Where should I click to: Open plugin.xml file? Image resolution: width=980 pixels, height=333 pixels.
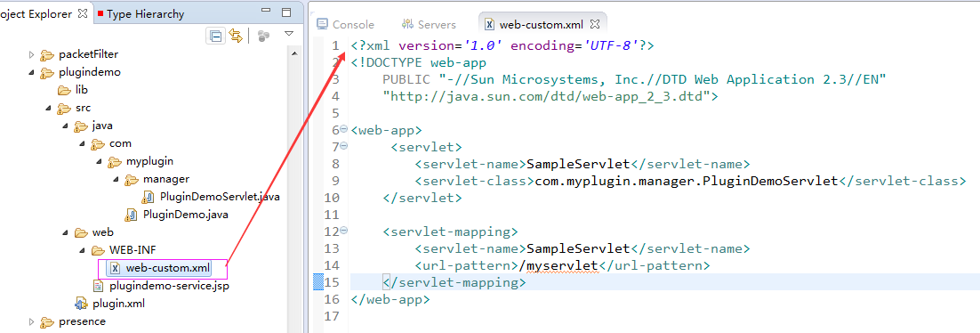point(119,305)
